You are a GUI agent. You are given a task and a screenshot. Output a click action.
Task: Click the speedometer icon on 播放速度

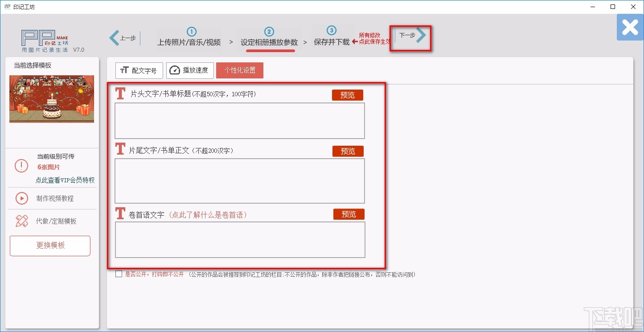(x=176, y=70)
